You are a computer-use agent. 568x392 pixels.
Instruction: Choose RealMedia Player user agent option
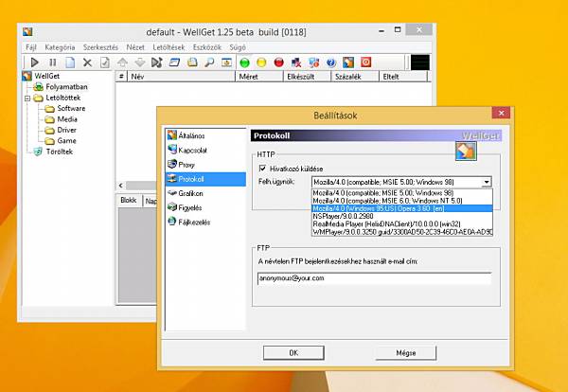401,224
